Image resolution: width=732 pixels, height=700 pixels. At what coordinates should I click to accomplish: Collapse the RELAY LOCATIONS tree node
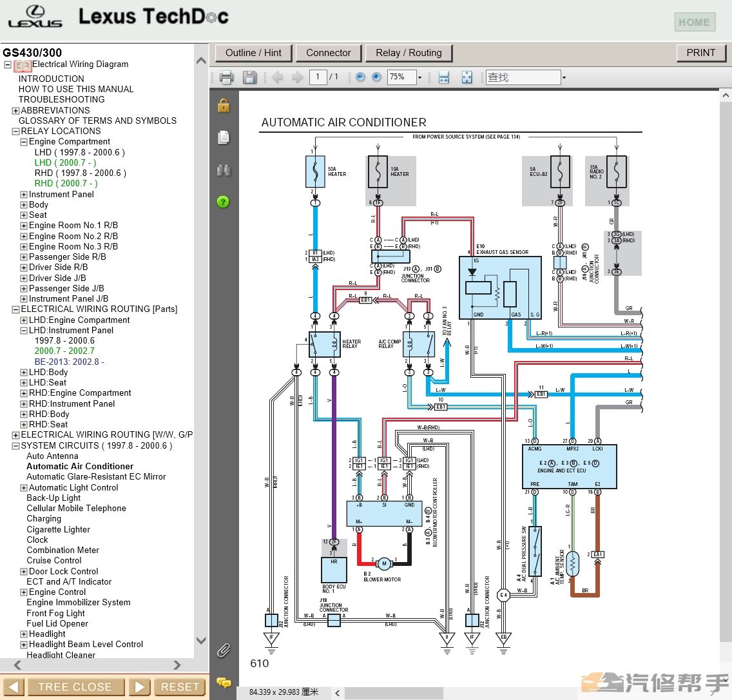point(16,131)
